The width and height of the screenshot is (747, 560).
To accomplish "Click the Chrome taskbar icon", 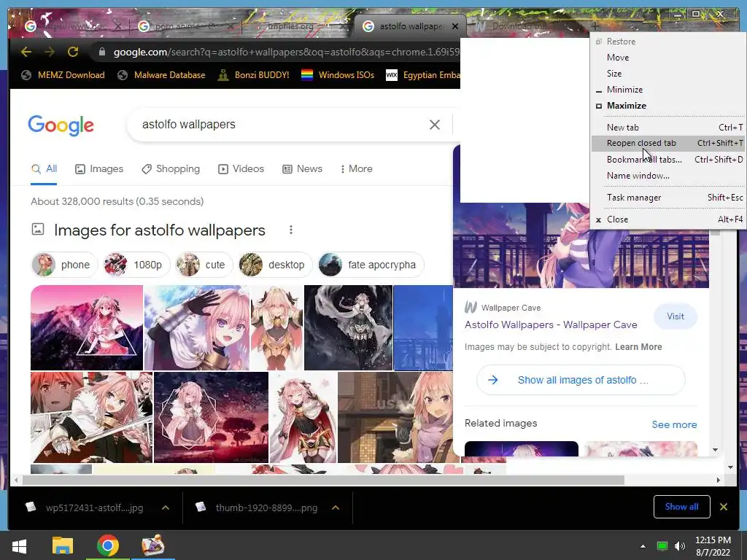I will [x=108, y=545].
